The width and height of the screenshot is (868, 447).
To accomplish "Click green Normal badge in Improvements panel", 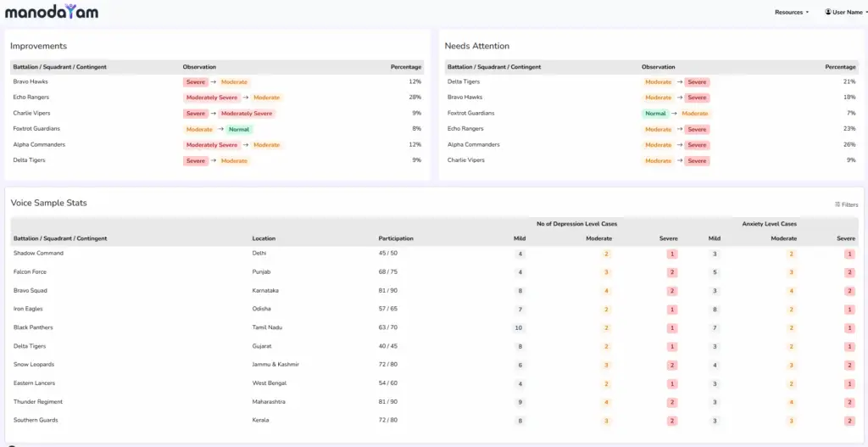I will point(239,129).
